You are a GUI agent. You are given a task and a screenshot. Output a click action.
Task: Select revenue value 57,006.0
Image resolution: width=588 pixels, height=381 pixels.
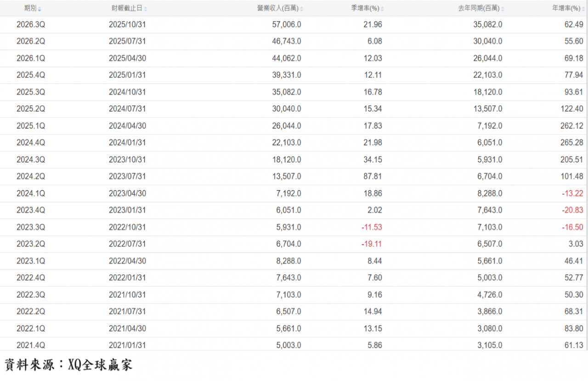click(287, 24)
